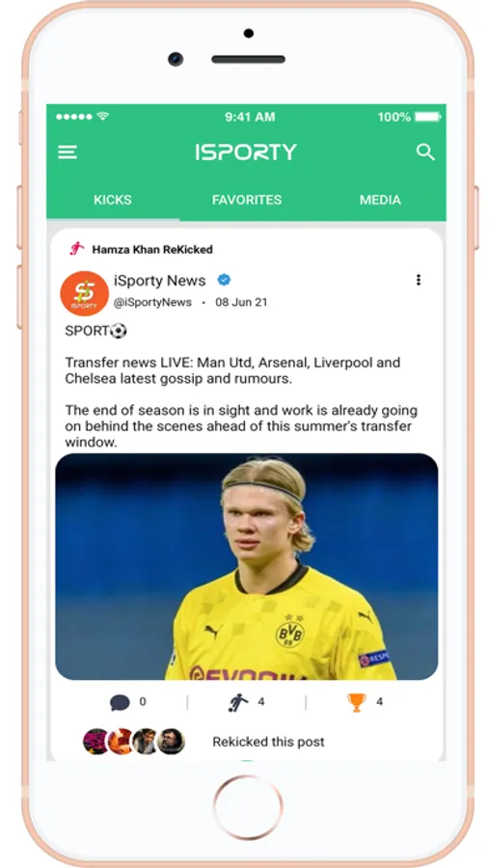The image size is (489, 868).
Task: Click the blue verified badge
Action: (x=224, y=280)
